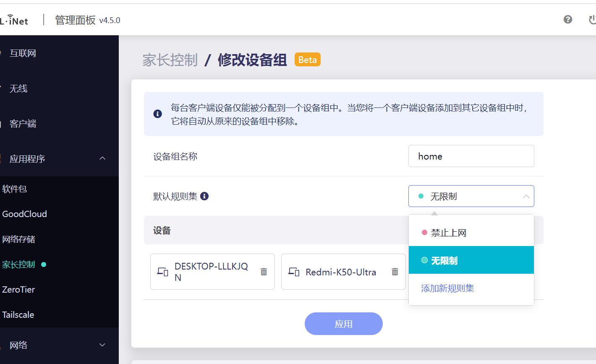Click the pink dot beside 禁止上网
The width and height of the screenshot is (596, 364).
point(424,232)
